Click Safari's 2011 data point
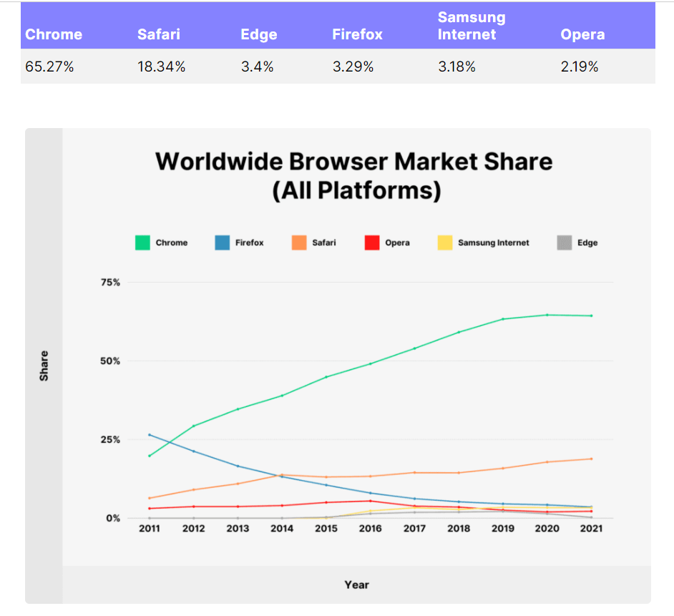Screen dimensions: 674x616 [150, 498]
